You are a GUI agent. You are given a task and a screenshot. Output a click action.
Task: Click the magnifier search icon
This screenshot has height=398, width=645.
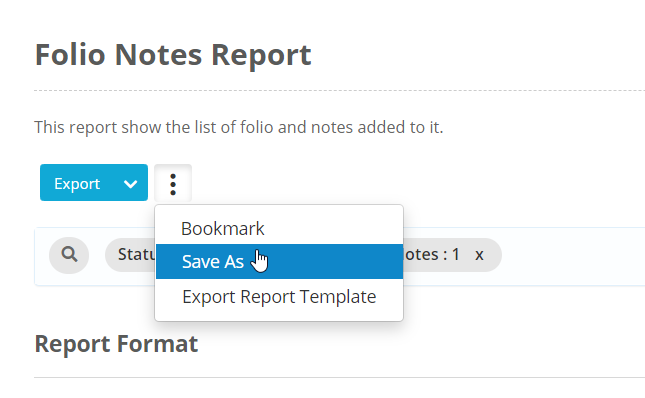(69, 255)
